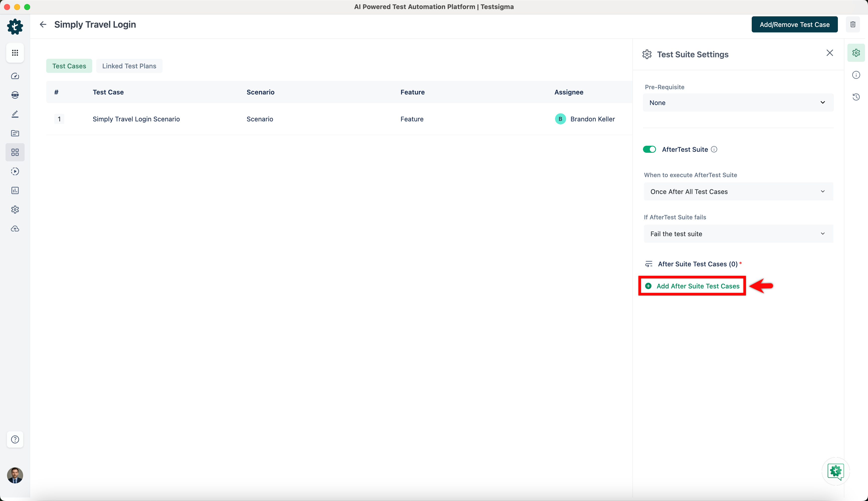Open the Fail the test suite dropdown

[738, 234]
